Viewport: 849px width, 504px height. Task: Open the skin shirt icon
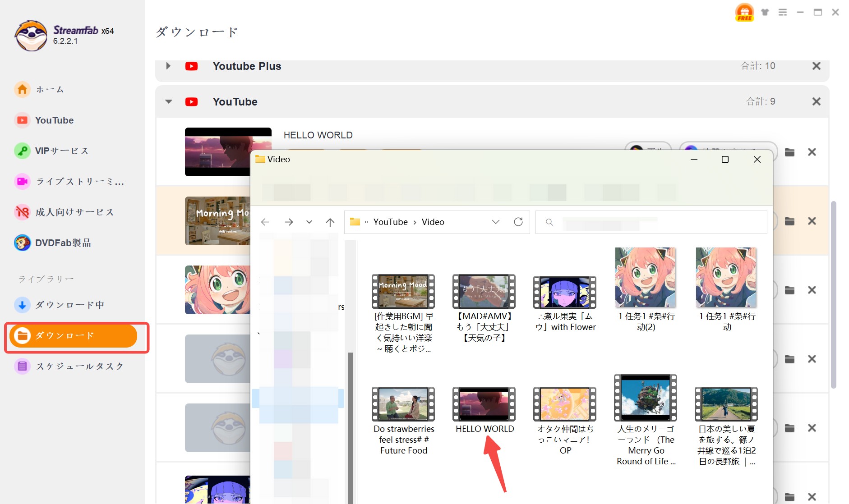tap(765, 12)
